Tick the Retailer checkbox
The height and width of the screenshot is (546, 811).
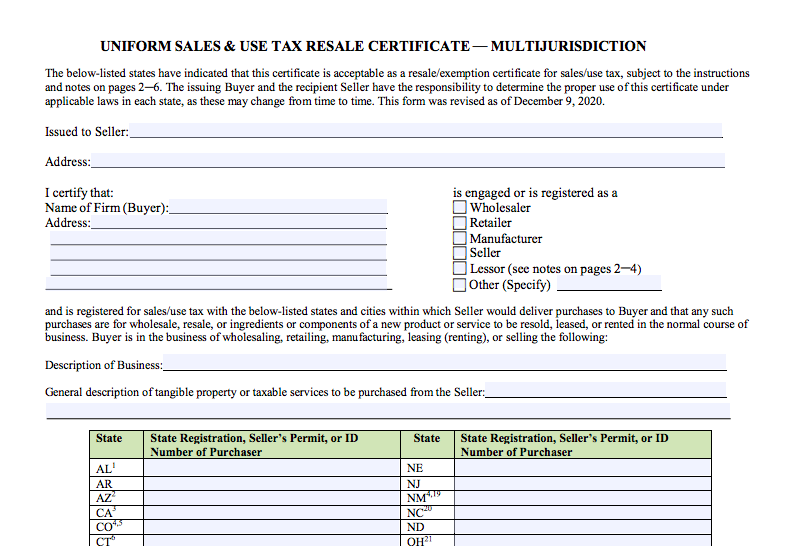point(460,223)
